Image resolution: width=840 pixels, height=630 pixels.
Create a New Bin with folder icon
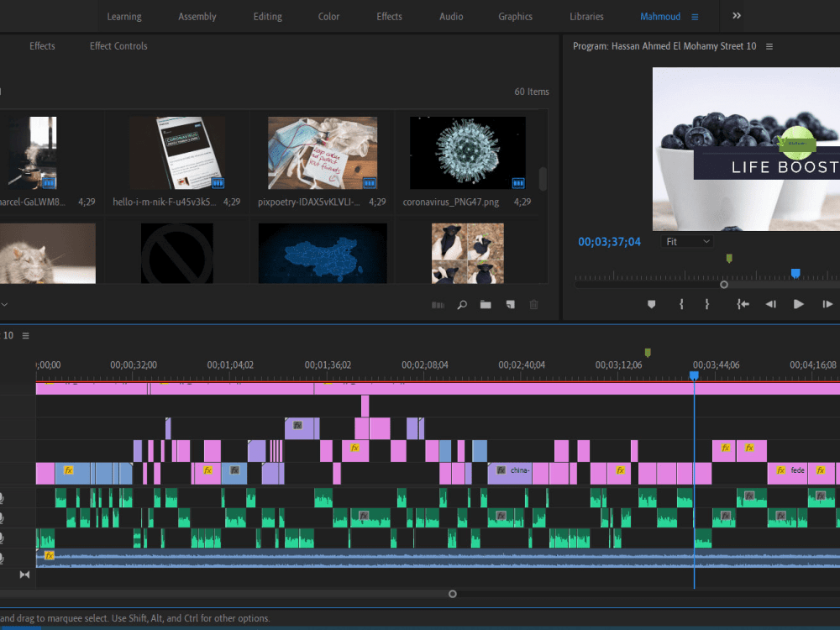point(486,305)
